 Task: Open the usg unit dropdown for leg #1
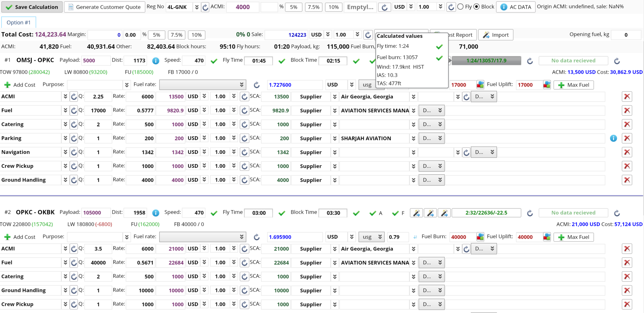371,85
